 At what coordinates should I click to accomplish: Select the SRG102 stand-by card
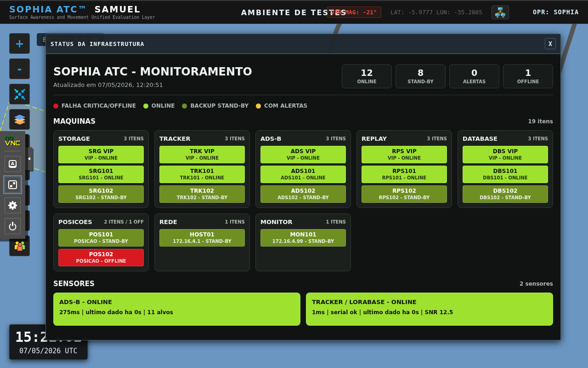tap(101, 194)
